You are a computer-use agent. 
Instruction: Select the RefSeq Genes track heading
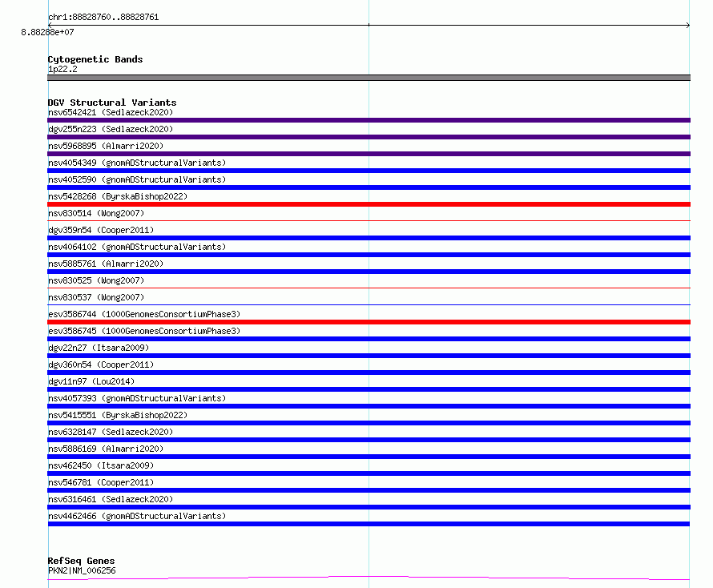(x=82, y=561)
